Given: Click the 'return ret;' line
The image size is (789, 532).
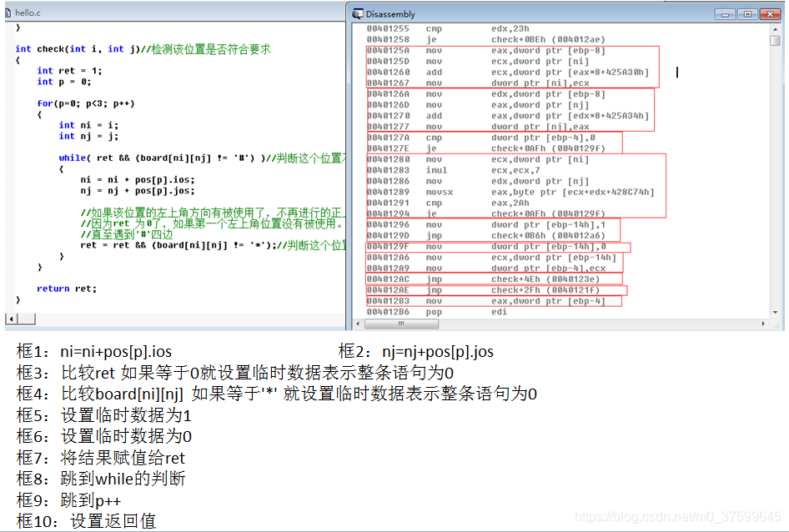Looking at the screenshot, I should [x=67, y=289].
